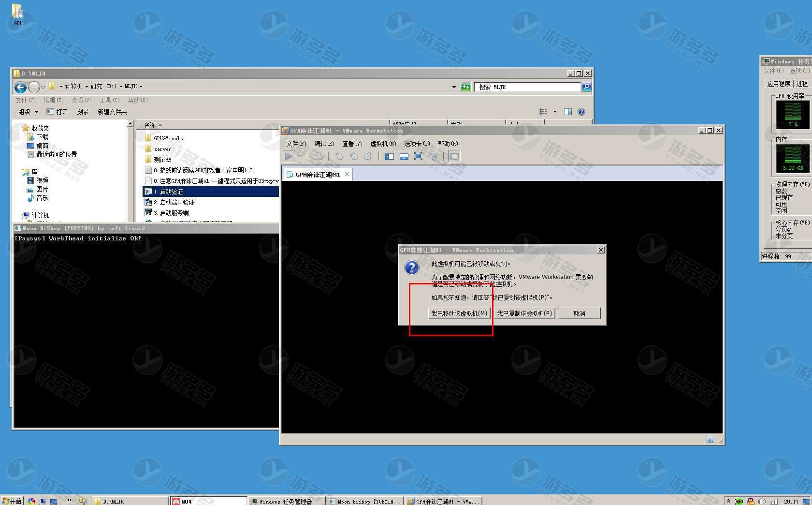Click 打开 in Explorer toolbar
812x505 pixels.
(x=57, y=112)
